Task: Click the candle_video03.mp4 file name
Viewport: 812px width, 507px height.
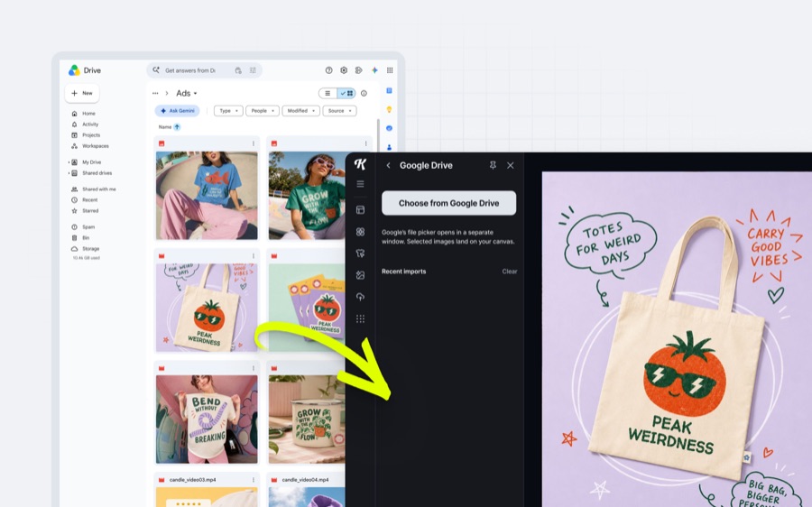Action: point(193,480)
